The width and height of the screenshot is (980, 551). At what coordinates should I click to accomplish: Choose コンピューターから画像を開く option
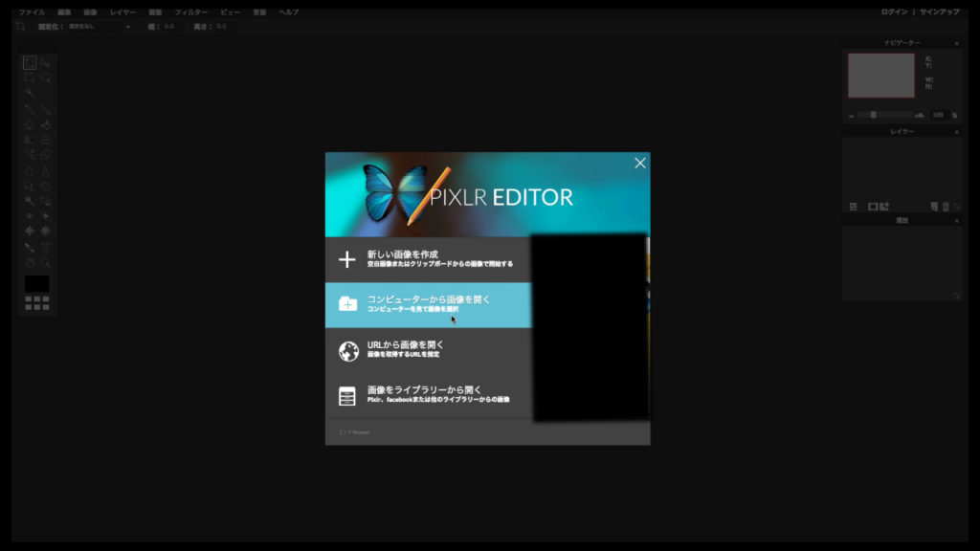428,305
